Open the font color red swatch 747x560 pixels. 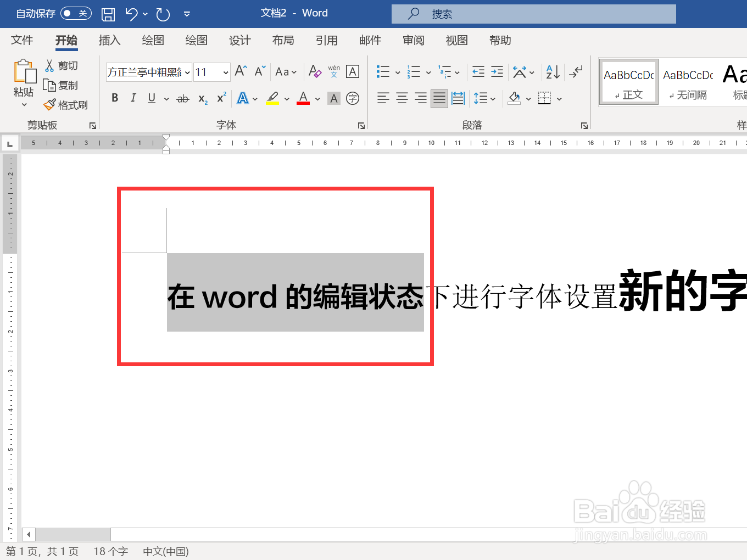coord(303,98)
